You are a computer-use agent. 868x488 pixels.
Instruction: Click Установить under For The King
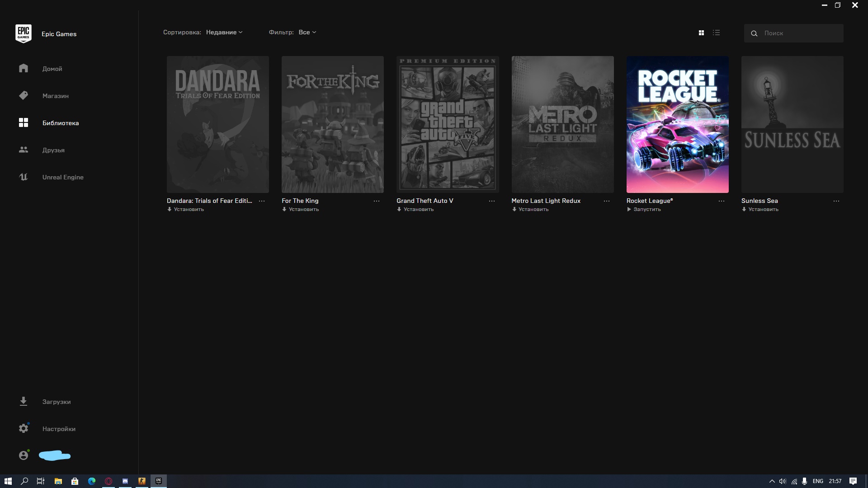pyautogui.click(x=300, y=209)
